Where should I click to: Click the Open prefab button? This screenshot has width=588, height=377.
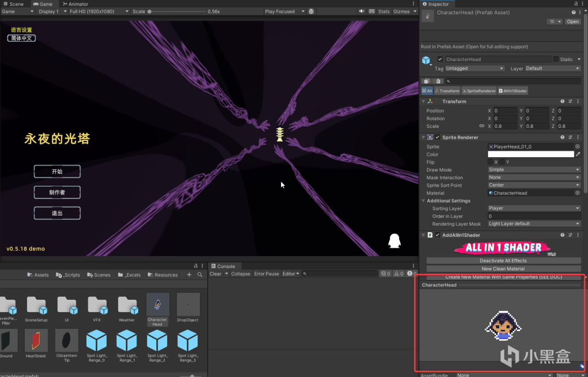(x=572, y=22)
